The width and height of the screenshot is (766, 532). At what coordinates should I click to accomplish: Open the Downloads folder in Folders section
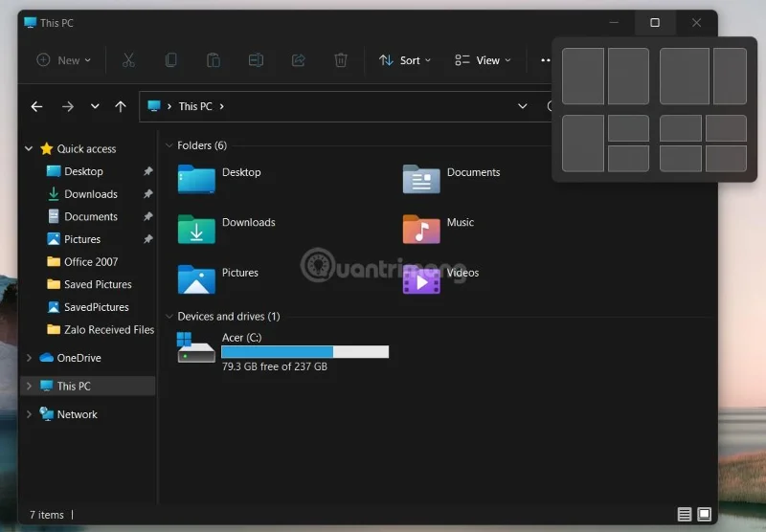[196, 230]
